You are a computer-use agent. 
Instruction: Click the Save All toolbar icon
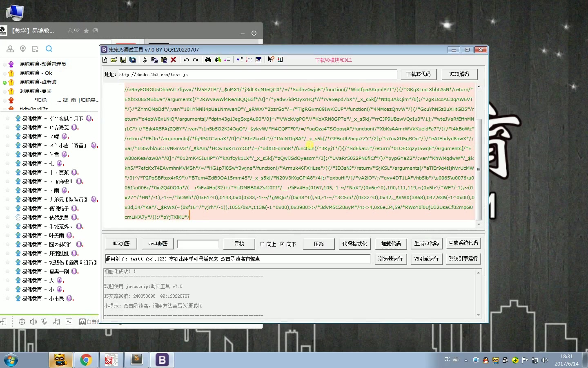click(x=133, y=60)
